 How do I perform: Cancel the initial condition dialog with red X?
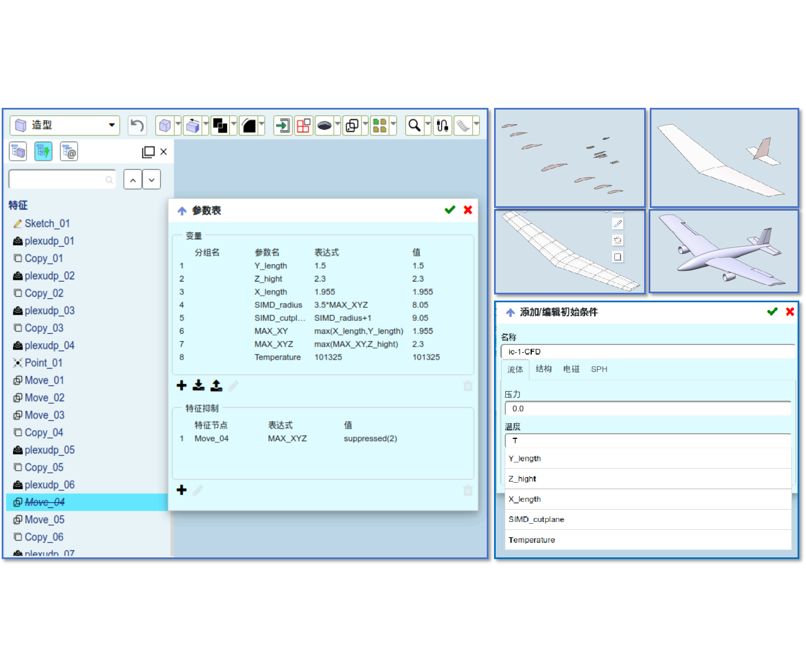pos(790,312)
